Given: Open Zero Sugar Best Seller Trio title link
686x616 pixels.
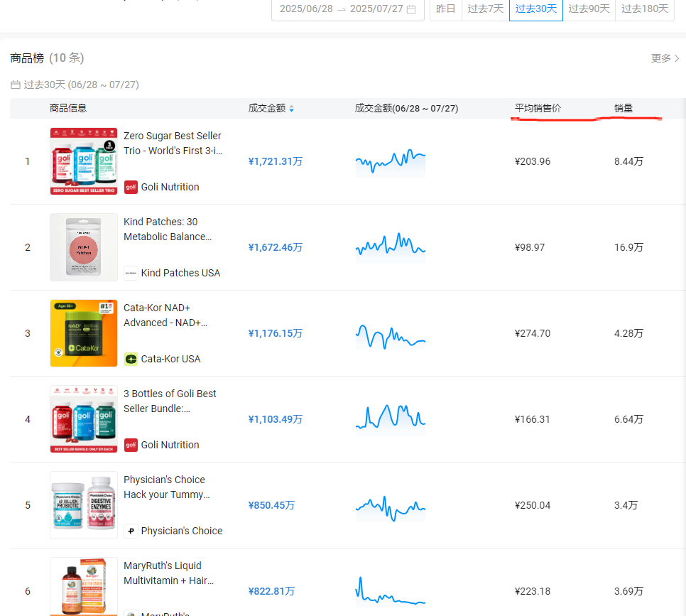Looking at the screenshot, I should click(173, 143).
